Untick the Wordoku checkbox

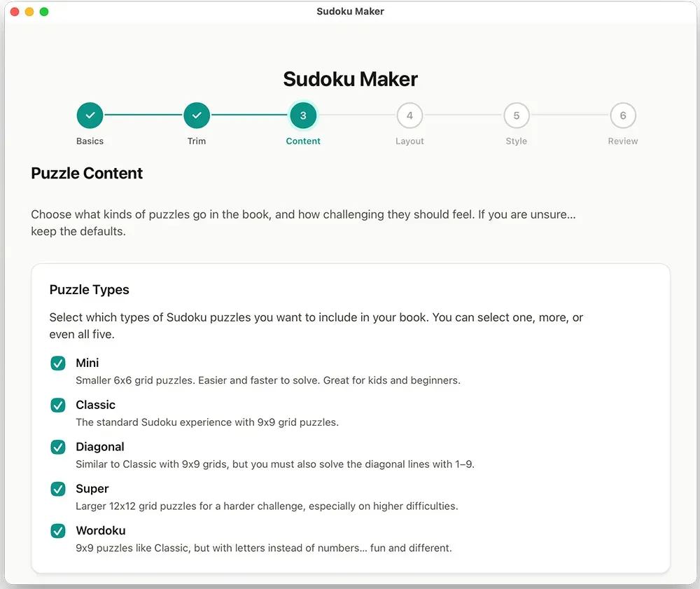click(57, 530)
